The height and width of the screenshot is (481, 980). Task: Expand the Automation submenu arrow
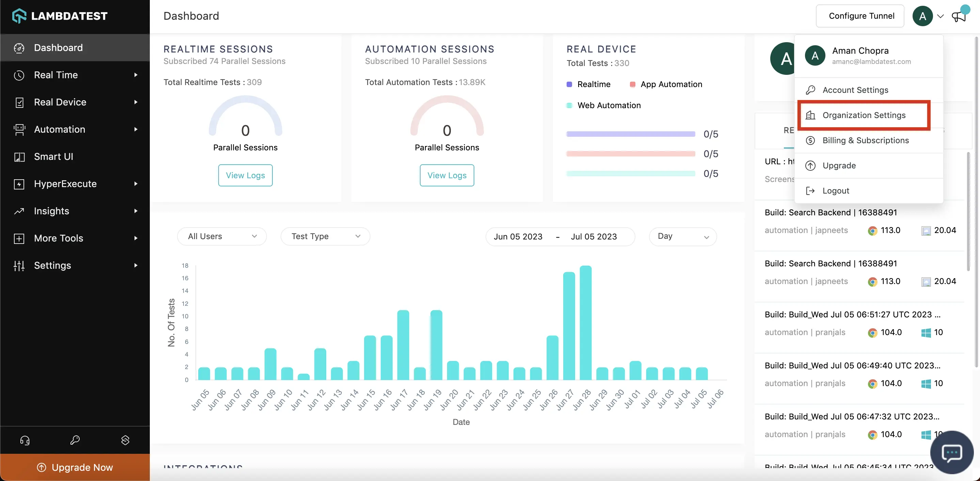click(136, 130)
